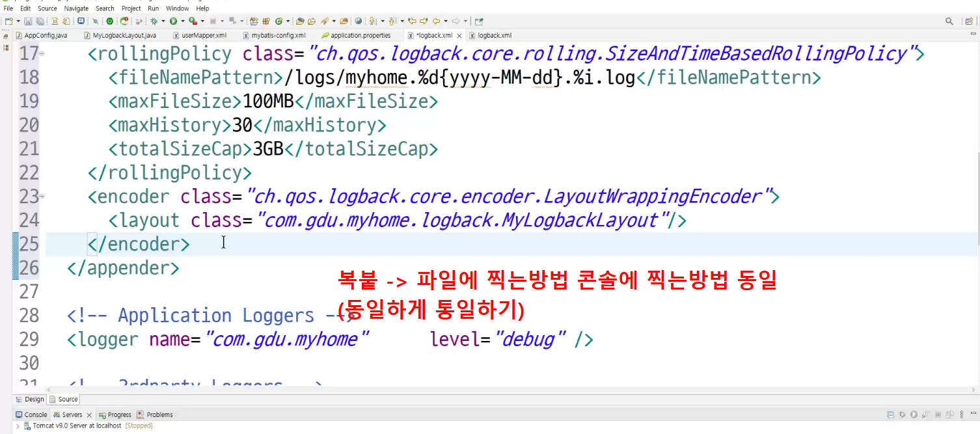This screenshot has height=434, width=980.
Task: Open the Project menu
Action: tap(131, 8)
